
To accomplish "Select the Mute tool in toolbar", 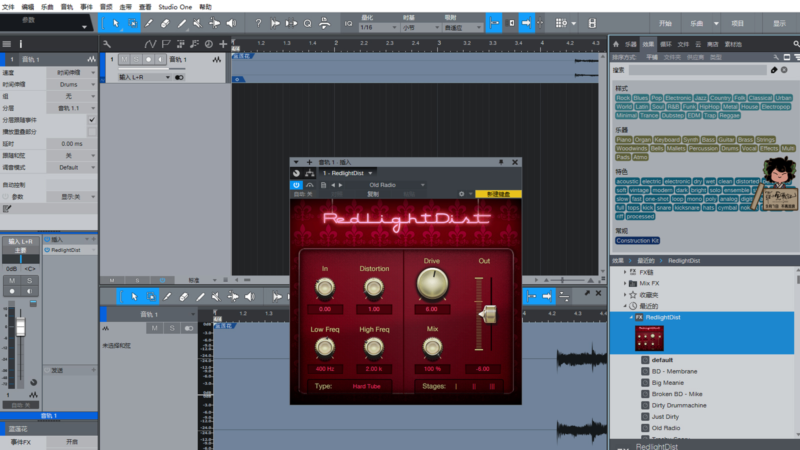I will coord(199,22).
